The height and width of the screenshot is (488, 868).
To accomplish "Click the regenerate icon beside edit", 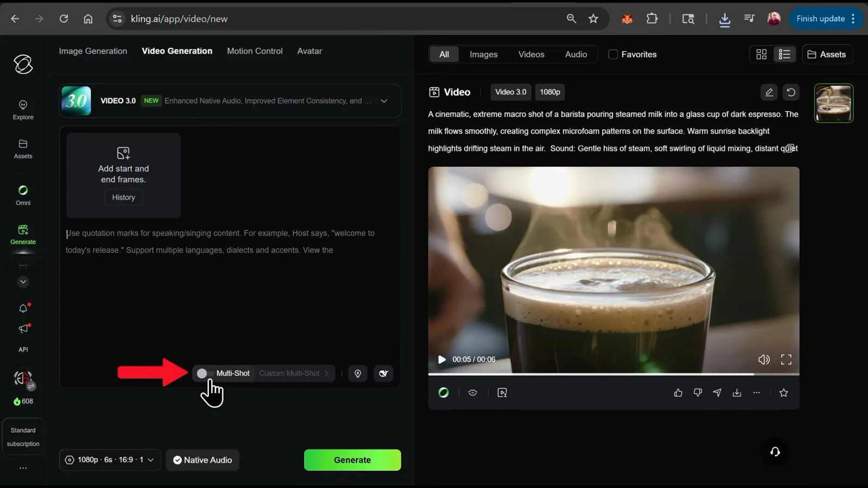I will click(x=791, y=92).
